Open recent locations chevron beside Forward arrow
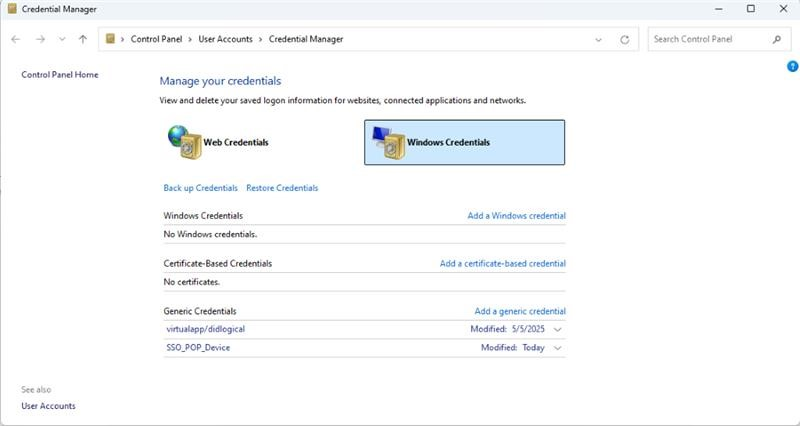 [62, 39]
